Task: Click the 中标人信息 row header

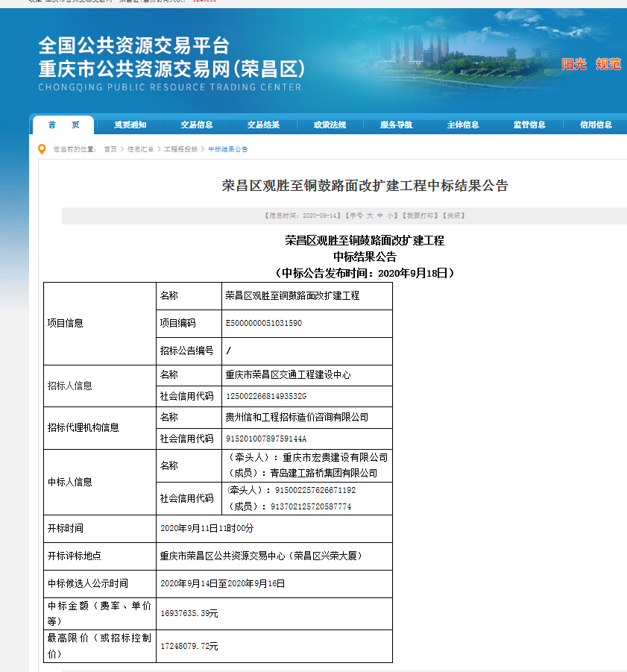Action: coord(70,482)
